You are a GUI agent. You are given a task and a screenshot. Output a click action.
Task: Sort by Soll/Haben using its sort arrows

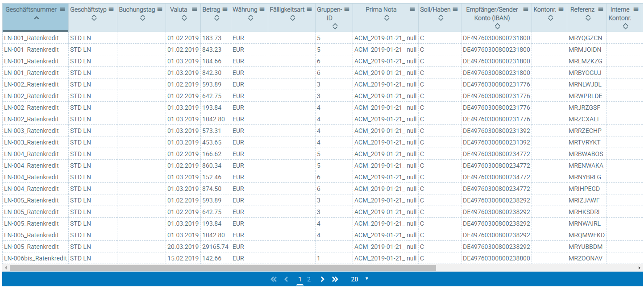pyautogui.click(x=440, y=18)
